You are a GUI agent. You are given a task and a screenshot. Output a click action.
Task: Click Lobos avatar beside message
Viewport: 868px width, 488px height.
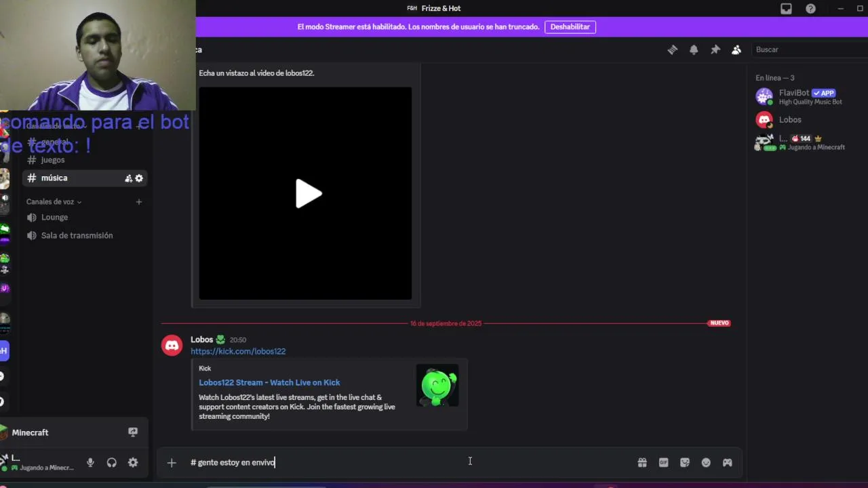coord(172,346)
